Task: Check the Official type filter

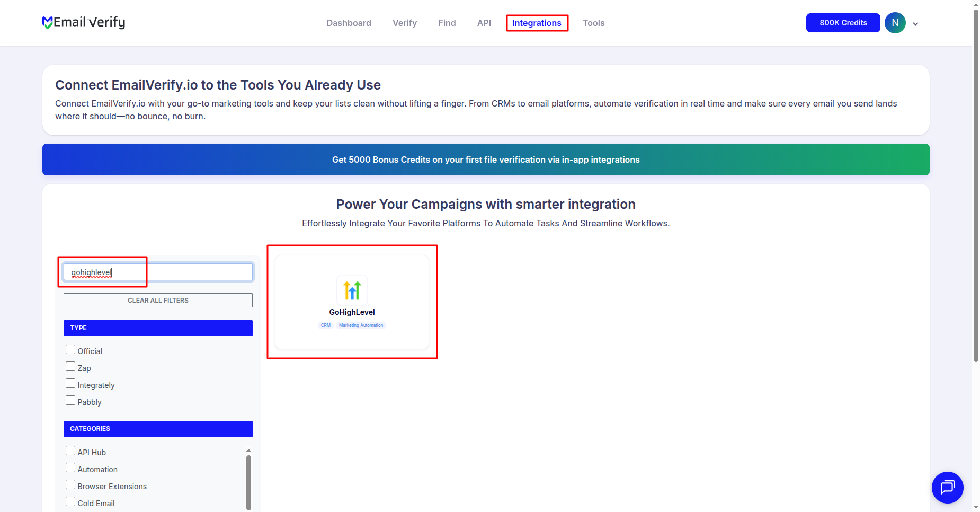Action: [x=70, y=350]
